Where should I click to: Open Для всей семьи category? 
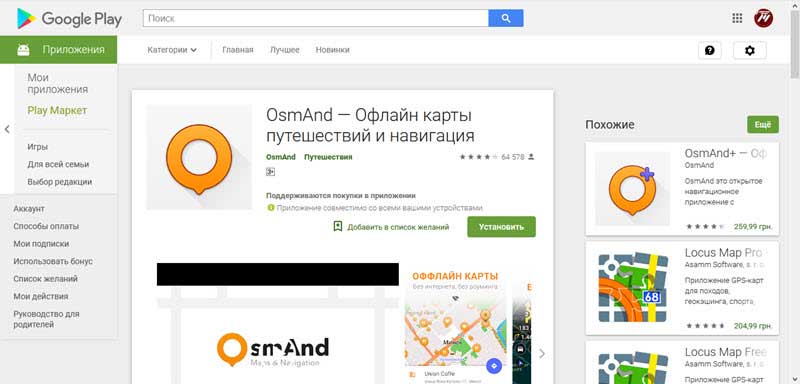(x=58, y=164)
